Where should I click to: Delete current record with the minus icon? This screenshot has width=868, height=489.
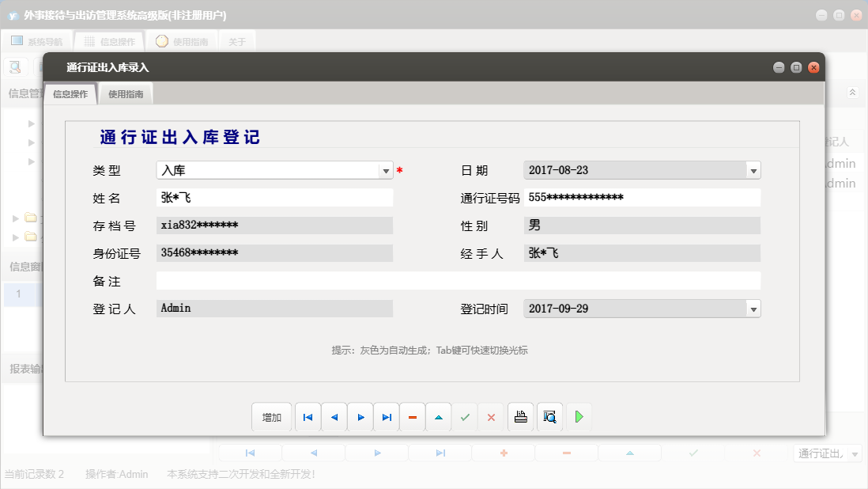412,417
